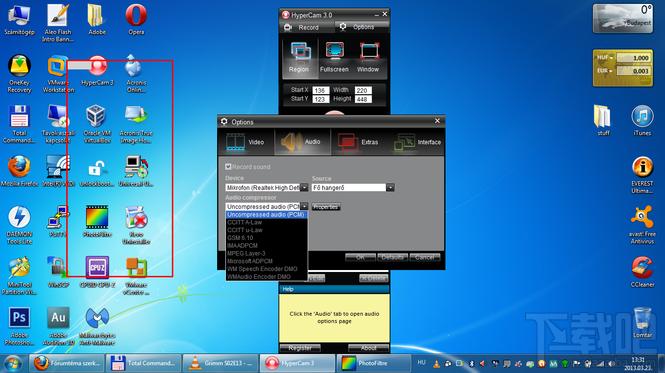The width and height of the screenshot is (665, 373).
Task: Toggle the Record sound checkbox
Action: pos(228,167)
